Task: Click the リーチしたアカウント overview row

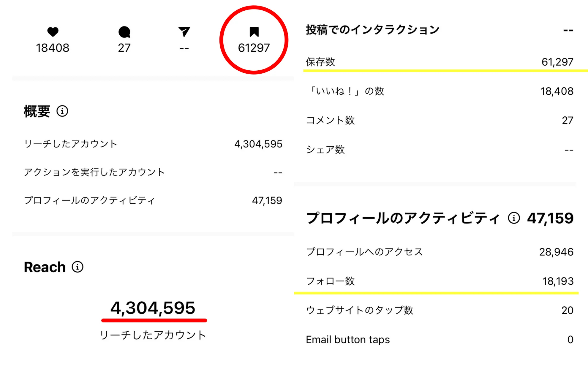Action: 153,144
